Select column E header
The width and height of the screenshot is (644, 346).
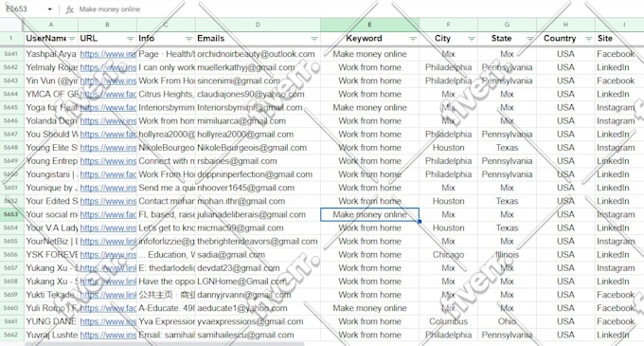pyautogui.click(x=369, y=25)
